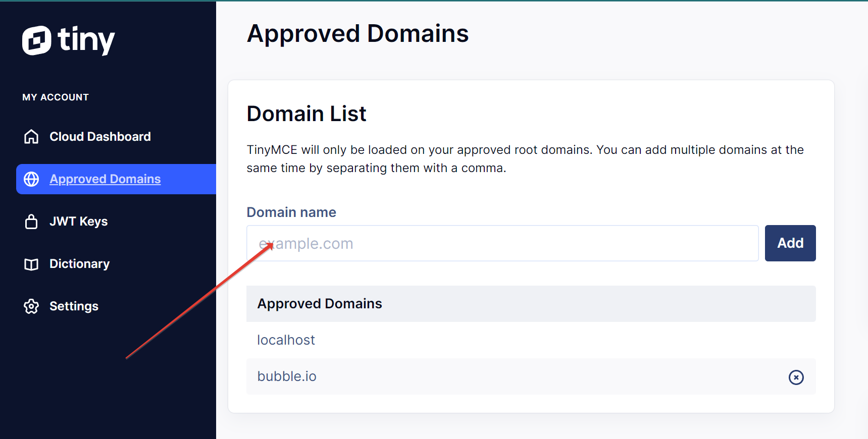Open the Dictionary section
Screen dimensions: 868x439
[79, 264]
